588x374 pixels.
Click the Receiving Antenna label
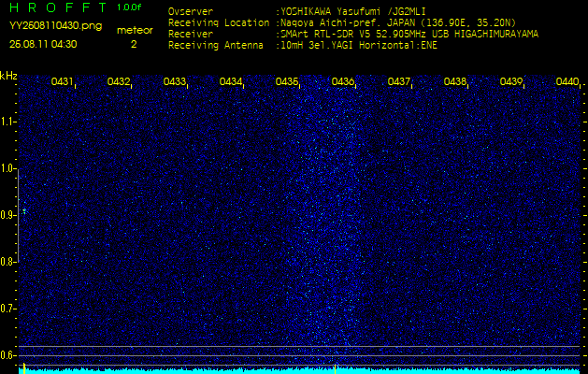[x=216, y=46]
